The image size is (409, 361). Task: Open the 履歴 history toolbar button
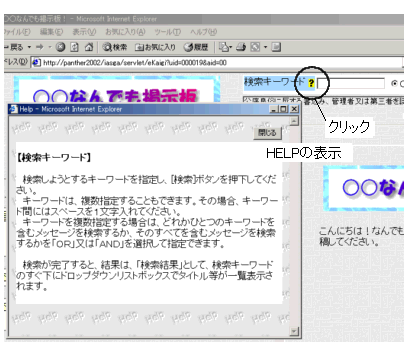tap(196, 47)
